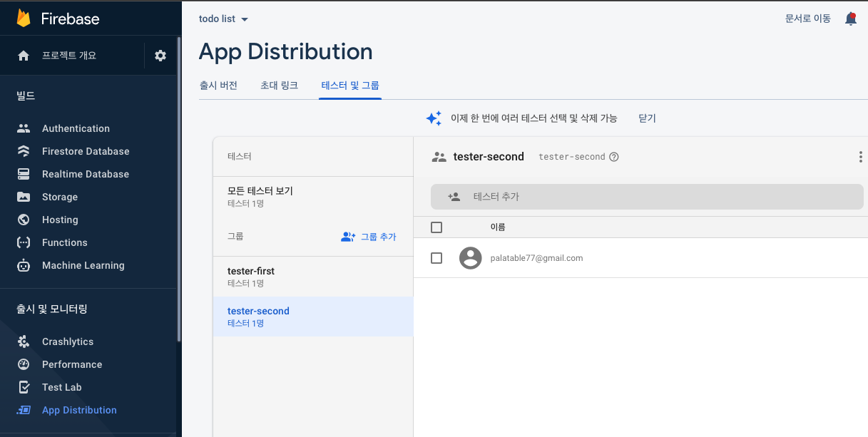The image size is (868, 437).
Task: Tick the checkbox for palatable77@gmail.com
Action: pyautogui.click(x=436, y=258)
